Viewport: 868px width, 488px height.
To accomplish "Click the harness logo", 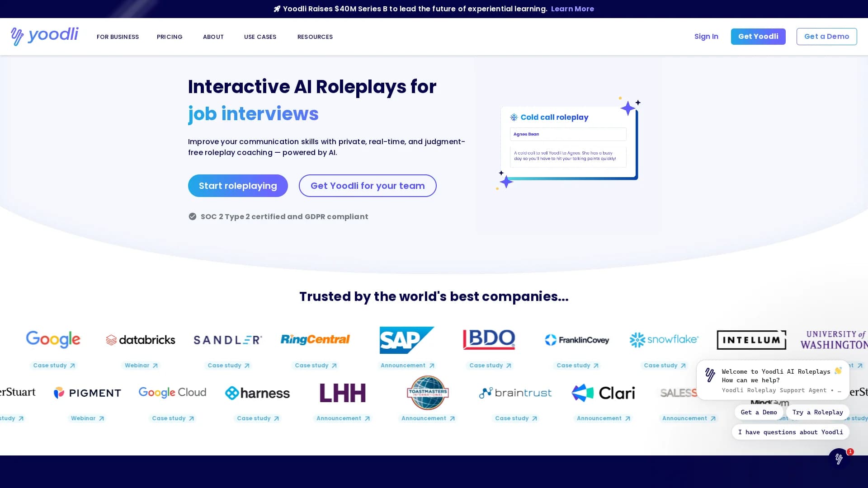I will (257, 393).
